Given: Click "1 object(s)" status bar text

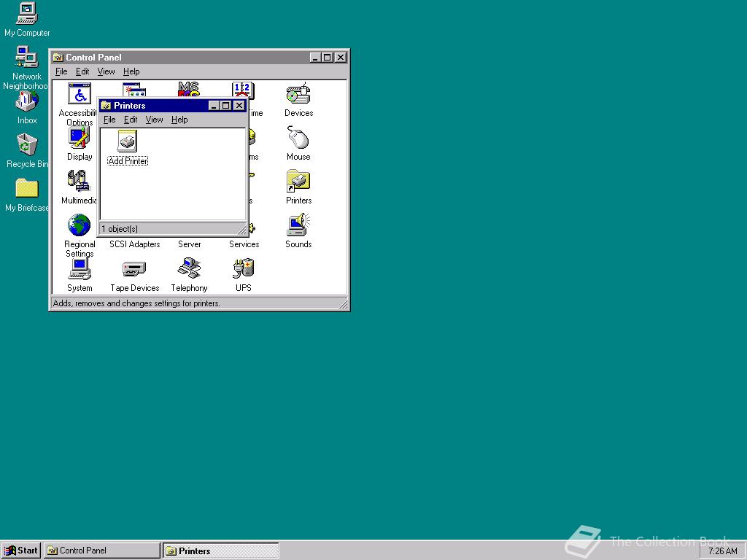Looking at the screenshot, I should pyautogui.click(x=120, y=229).
